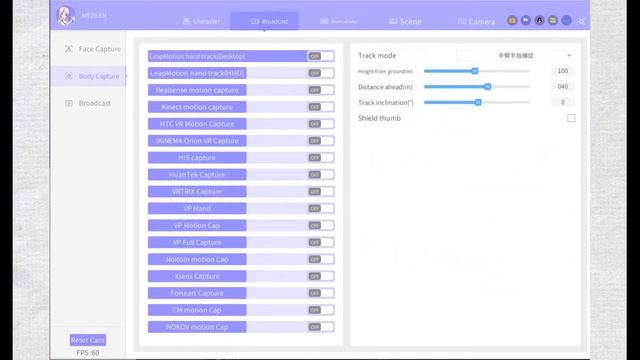640x360 pixels.
Task: Turn on the VP Motion Cap switch
Action: (321, 225)
